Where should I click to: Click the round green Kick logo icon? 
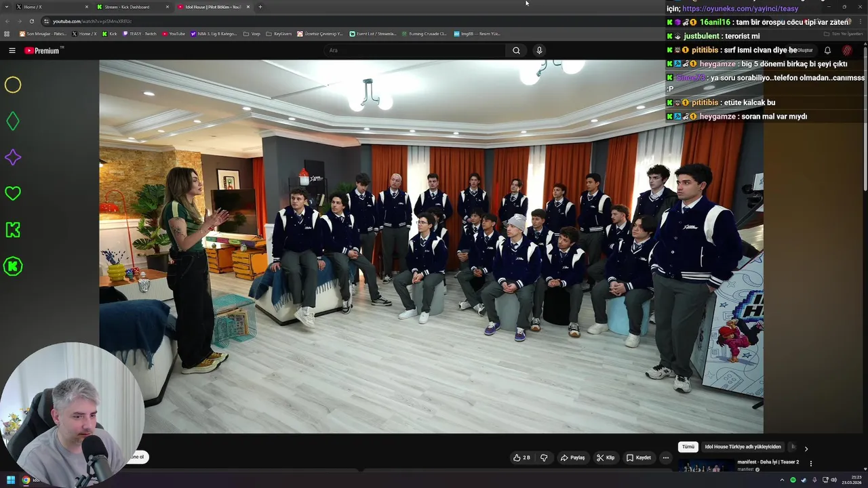click(13, 266)
